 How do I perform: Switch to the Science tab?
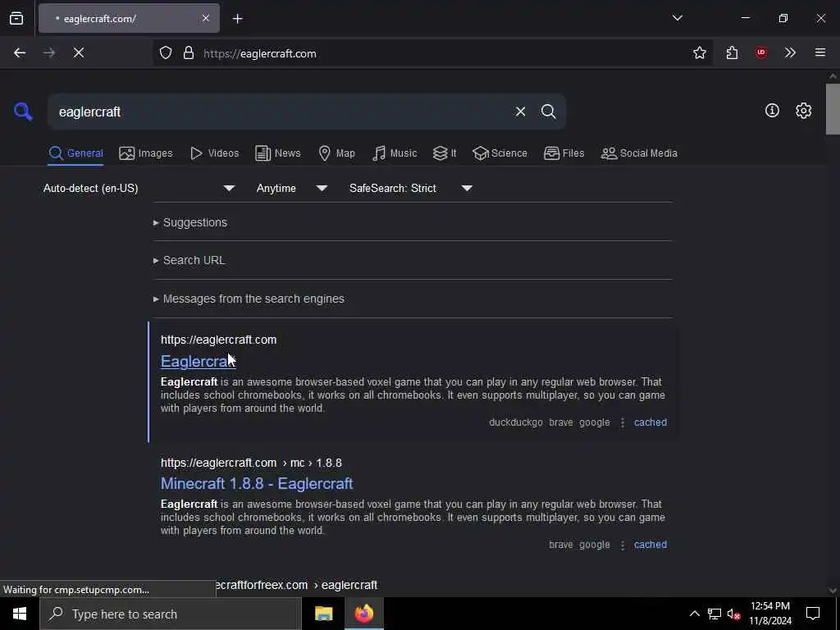pyautogui.click(x=500, y=153)
